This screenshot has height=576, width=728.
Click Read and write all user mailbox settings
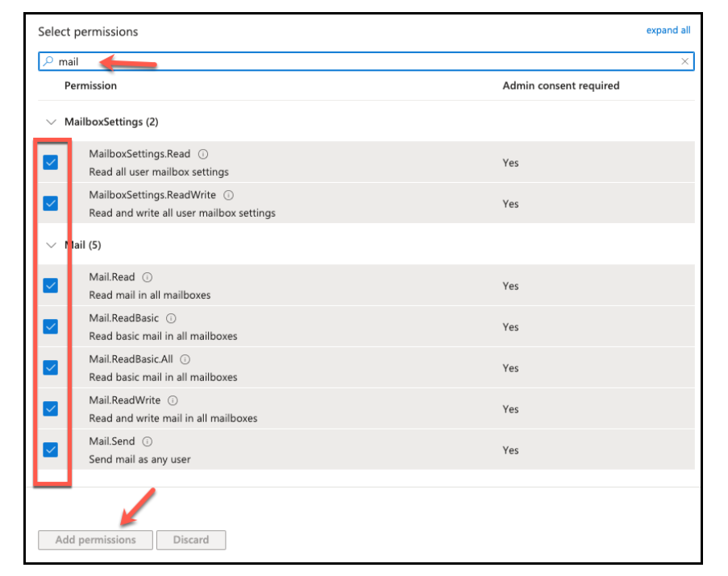point(182,213)
